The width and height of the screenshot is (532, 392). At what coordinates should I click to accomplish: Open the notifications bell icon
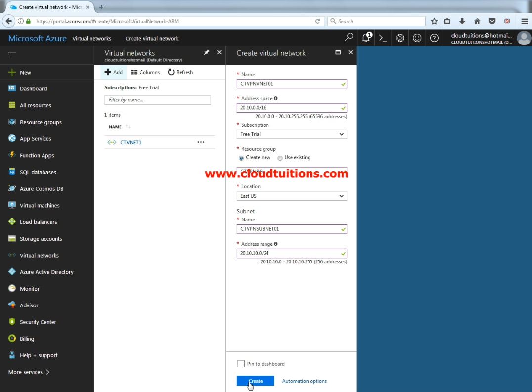click(366, 37)
